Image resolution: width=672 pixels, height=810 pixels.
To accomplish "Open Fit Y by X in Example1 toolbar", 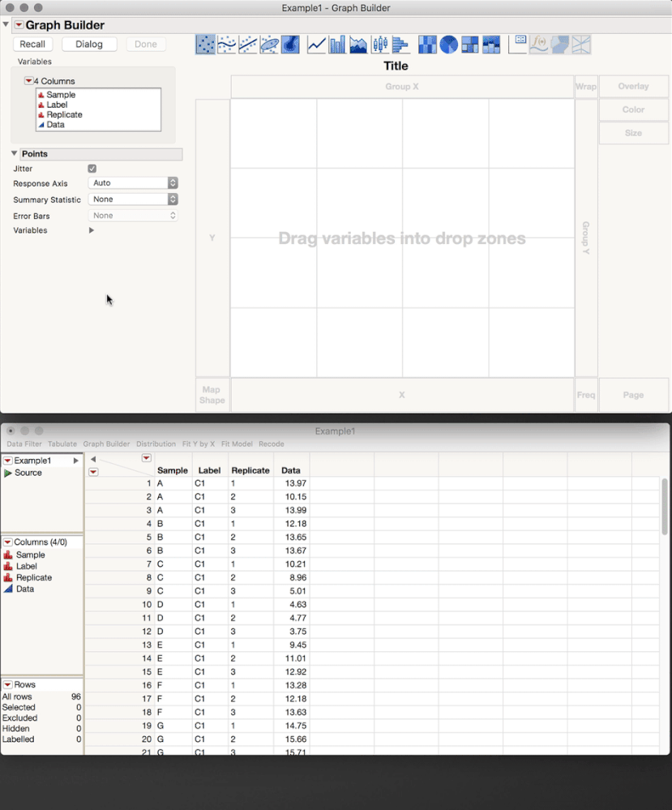I will coord(199,444).
